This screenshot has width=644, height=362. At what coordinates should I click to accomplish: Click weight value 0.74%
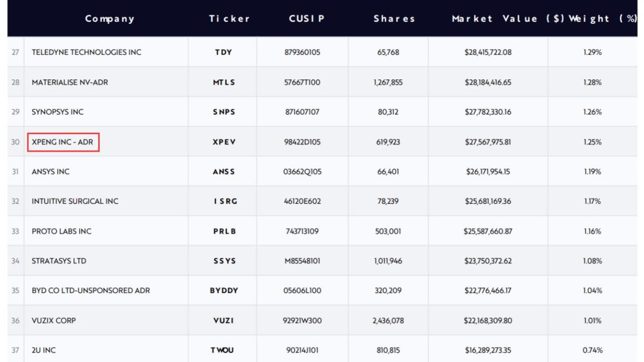(x=592, y=350)
